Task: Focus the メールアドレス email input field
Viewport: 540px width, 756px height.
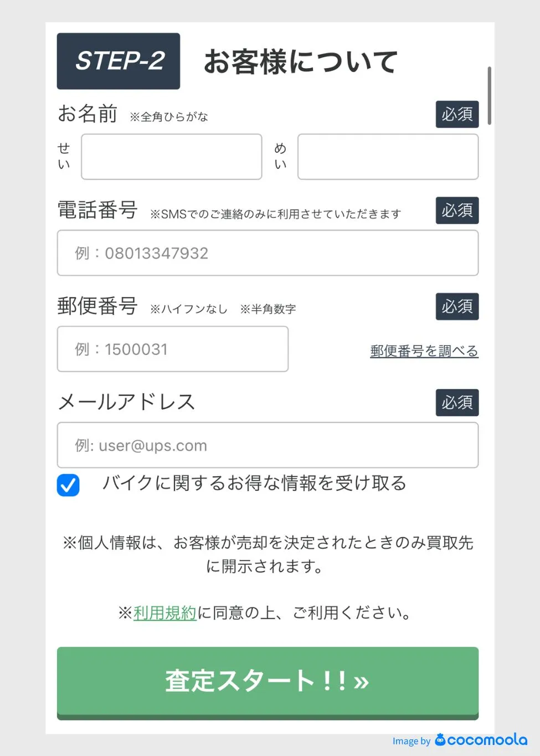Action: click(x=268, y=445)
